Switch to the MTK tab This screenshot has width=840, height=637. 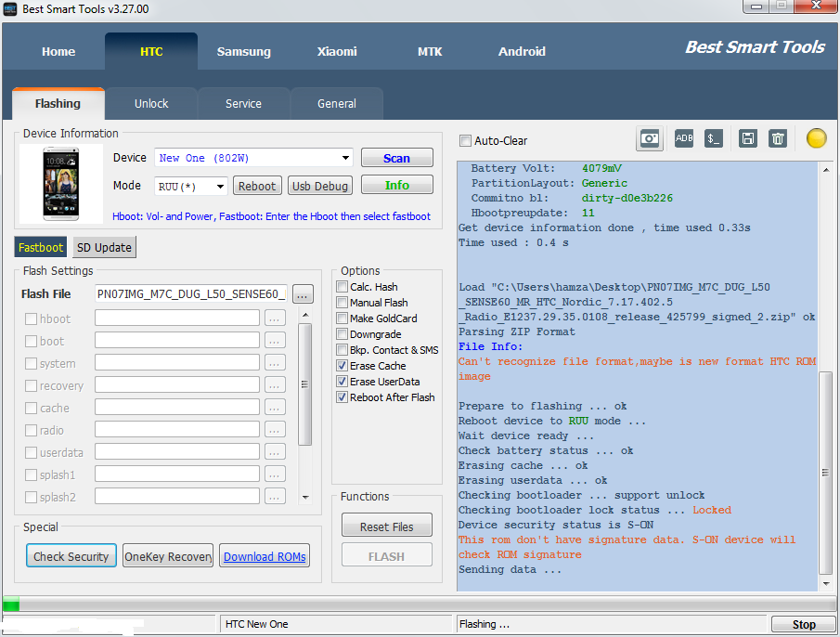point(430,51)
